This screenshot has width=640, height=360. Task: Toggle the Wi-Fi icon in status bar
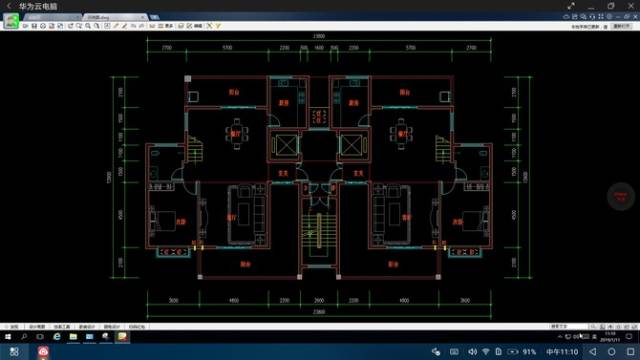click(486, 352)
